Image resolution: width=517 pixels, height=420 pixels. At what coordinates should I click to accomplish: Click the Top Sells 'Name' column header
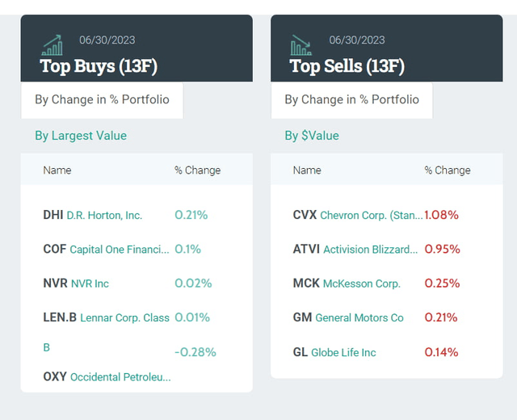(307, 170)
